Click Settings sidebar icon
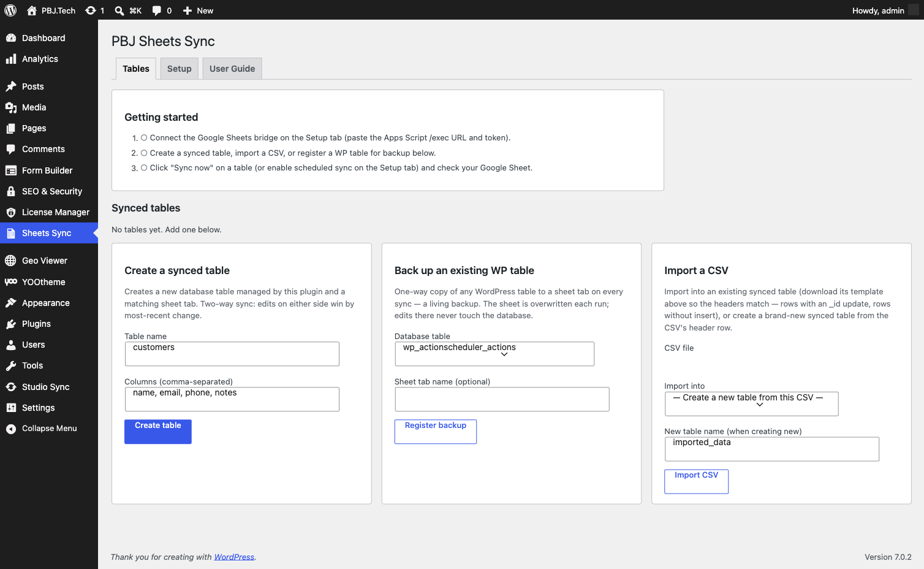The height and width of the screenshot is (569, 924). point(11,408)
